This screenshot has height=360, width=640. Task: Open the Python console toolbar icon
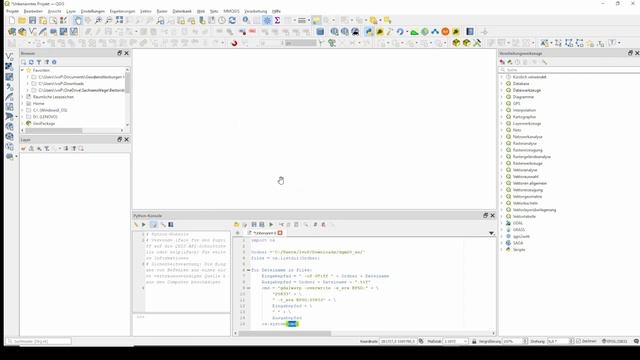coord(369,31)
